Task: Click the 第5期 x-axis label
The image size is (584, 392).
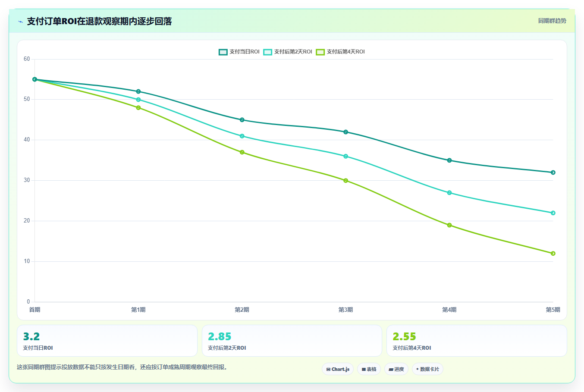Action: [x=553, y=310]
